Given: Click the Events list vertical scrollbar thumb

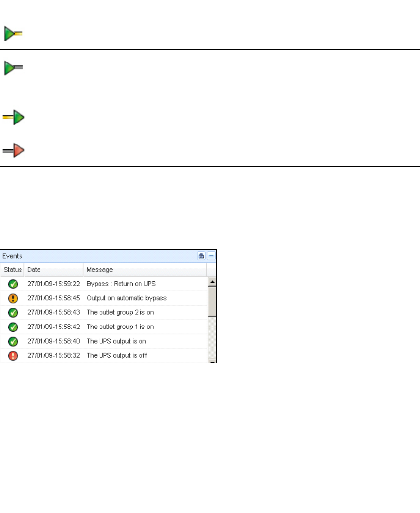Looking at the screenshot, I should point(212,302).
